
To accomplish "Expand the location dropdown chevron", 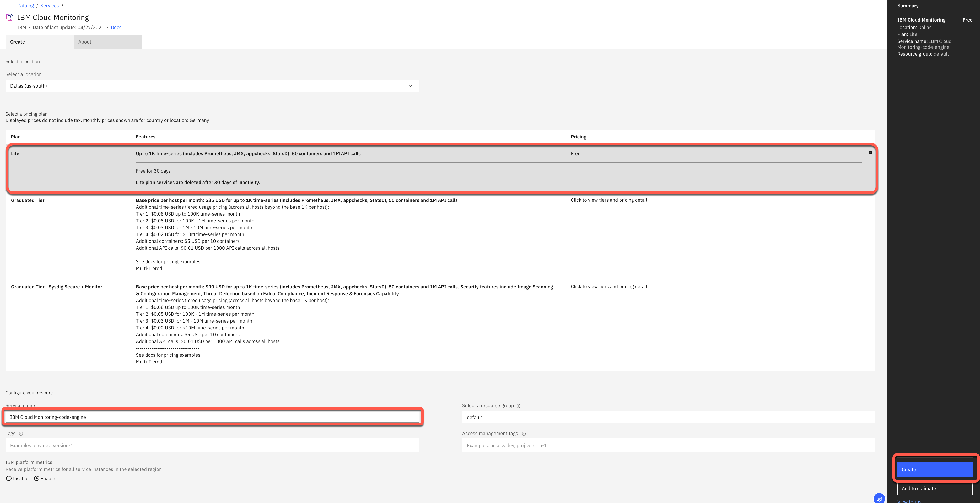I will (x=411, y=86).
